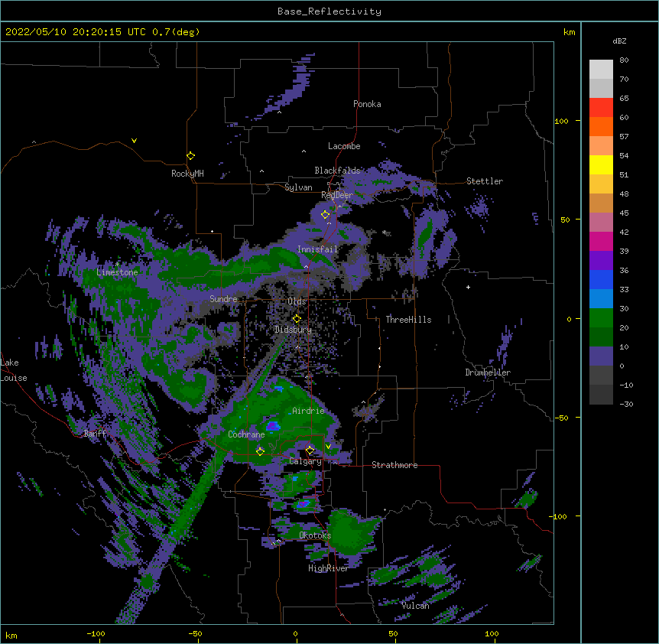Click the Calgary city label
This screenshot has width=659, height=644.
[x=305, y=461]
